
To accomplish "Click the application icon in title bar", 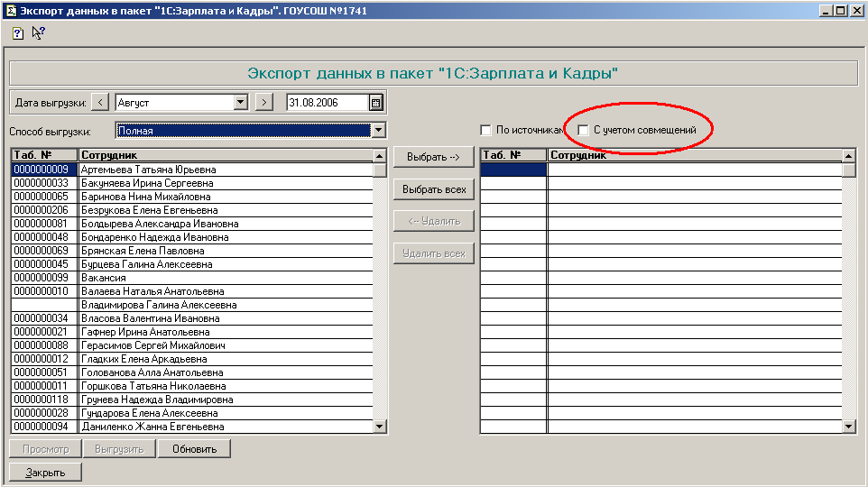I will pos(11,11).
